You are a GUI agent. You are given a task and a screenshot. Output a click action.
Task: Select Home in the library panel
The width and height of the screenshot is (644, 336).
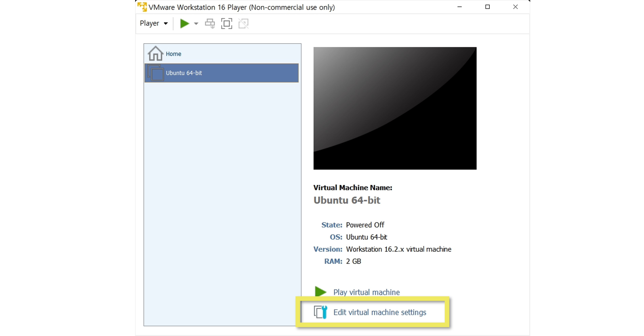click(x=173, y=54)
